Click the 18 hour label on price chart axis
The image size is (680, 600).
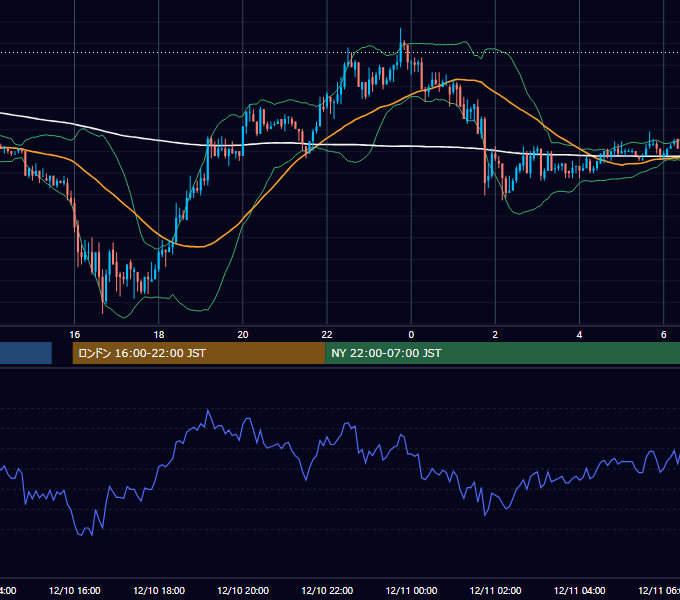[159, 334]
